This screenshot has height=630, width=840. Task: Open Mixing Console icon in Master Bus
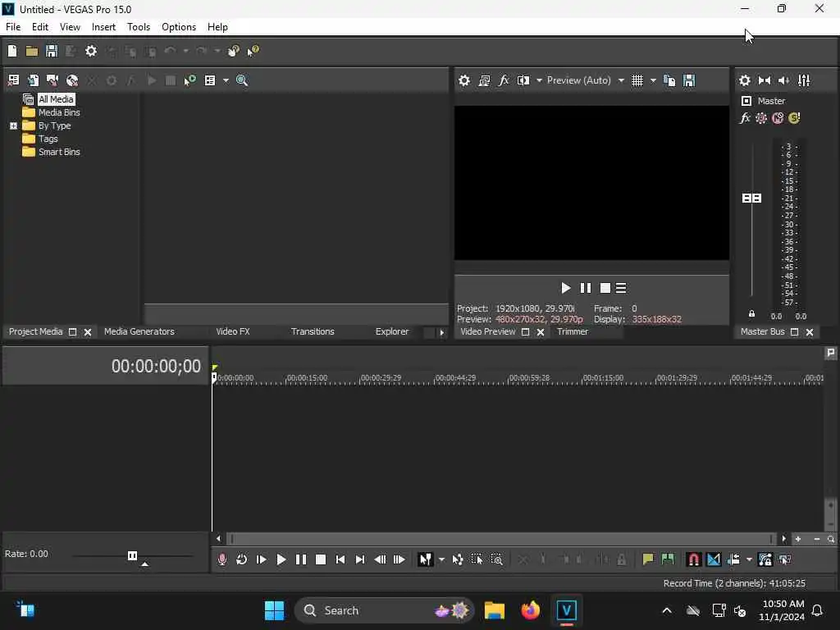[804, 80]
